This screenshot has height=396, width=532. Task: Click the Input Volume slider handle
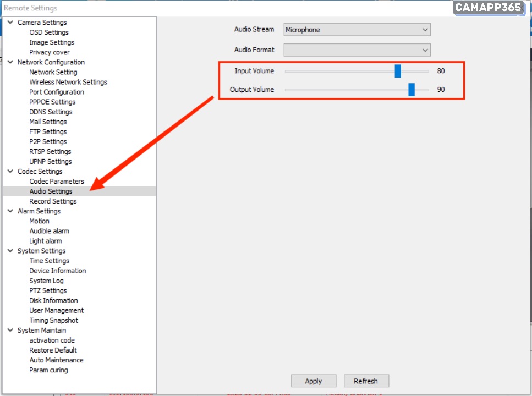point(398,71)
